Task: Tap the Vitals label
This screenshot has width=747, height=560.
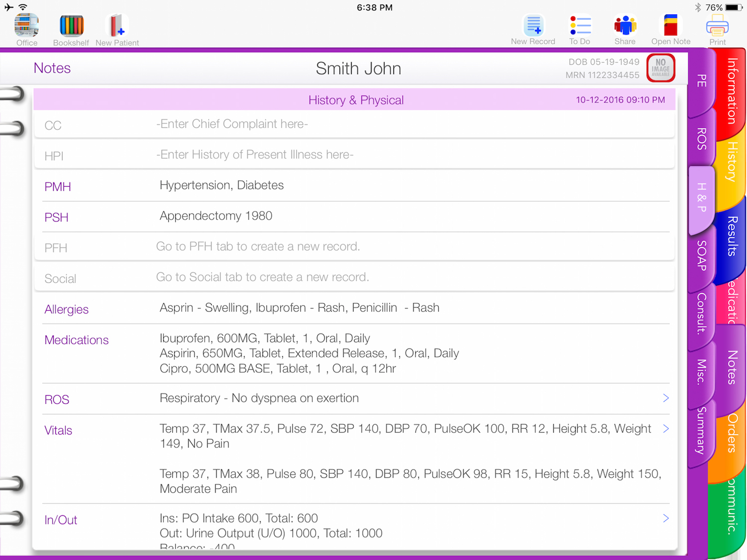Action: (58, 431)
